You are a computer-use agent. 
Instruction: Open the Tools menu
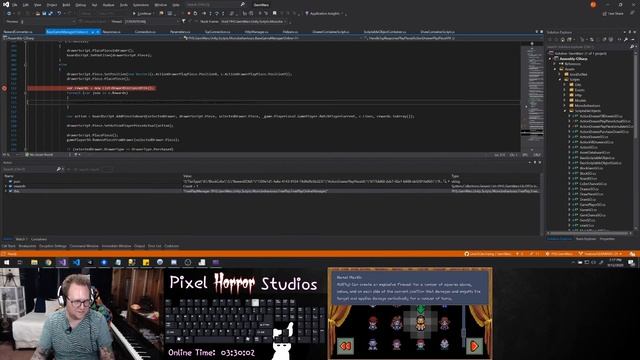click(124, 5)
